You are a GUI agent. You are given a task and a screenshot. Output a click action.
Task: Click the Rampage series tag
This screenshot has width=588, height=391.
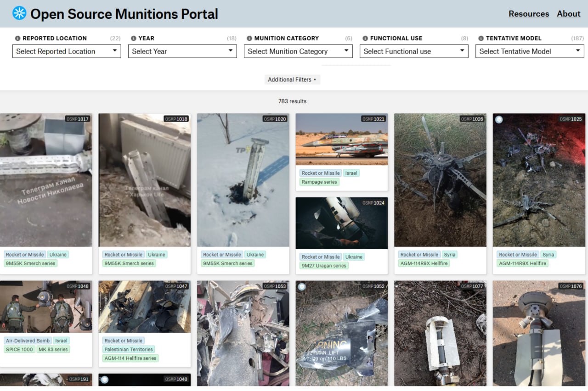click(x=319, y=182)
